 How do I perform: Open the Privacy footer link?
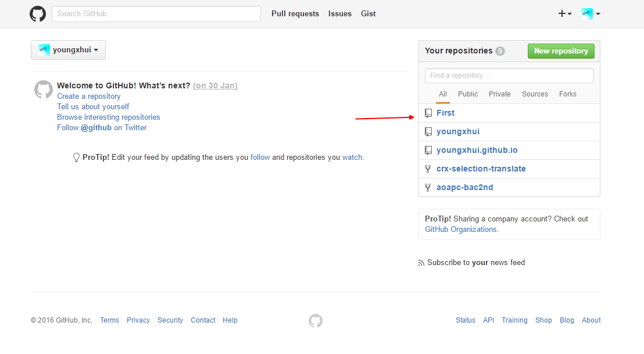pos(138,320)
